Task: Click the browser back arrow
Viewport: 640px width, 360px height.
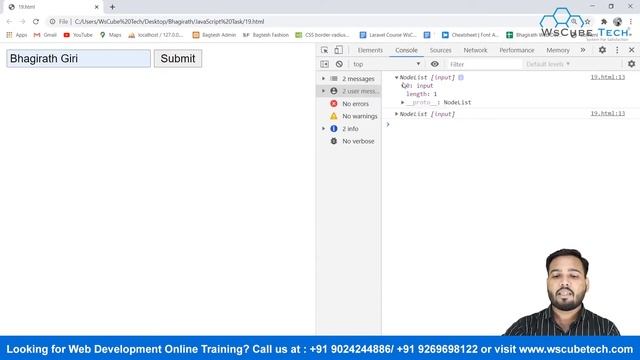Action: (9, 22)
